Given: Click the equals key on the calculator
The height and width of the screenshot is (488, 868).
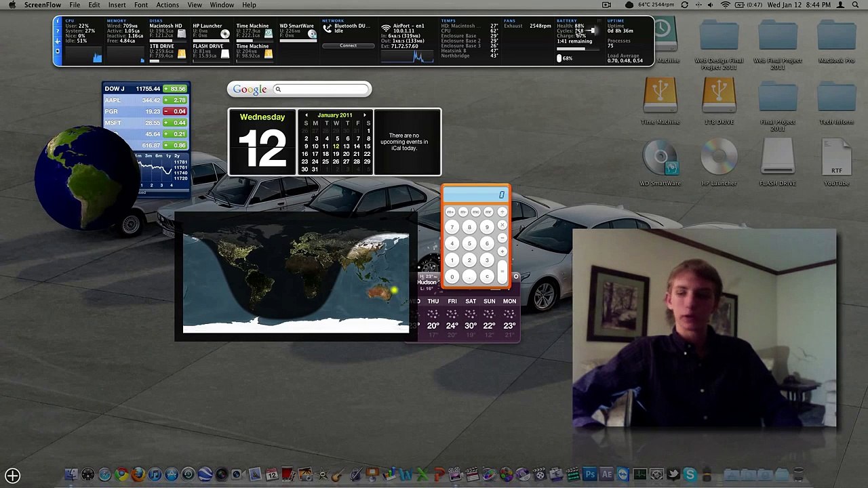Looking at the screenshot, I should pyautogui.click(x=502, y=272).
